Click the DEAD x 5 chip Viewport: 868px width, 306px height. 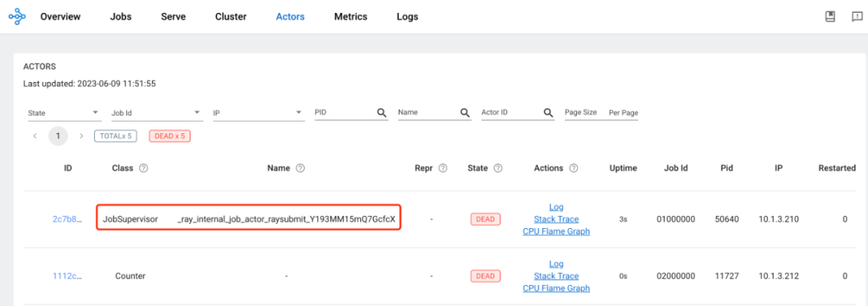click(x=170, y=136)
